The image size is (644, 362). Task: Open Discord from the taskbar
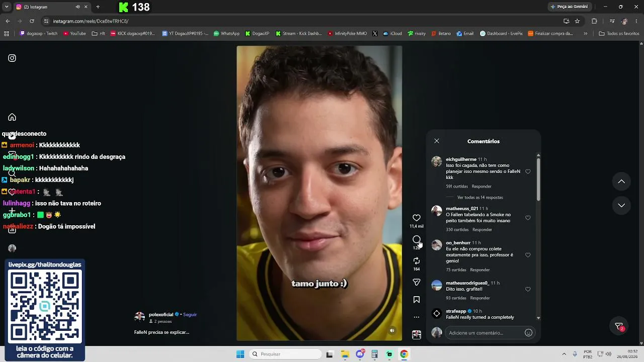click(360, 354)
